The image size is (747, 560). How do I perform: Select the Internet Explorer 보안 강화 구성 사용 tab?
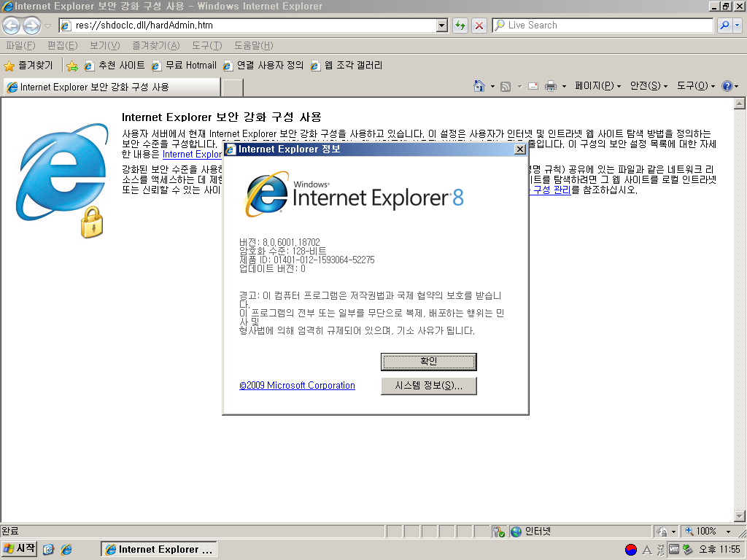click(x=112, y=87)
